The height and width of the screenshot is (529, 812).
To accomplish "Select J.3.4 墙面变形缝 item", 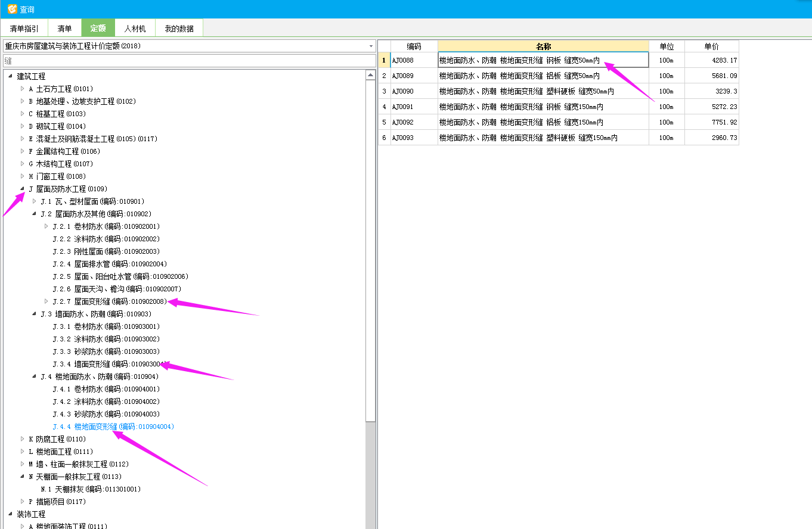I will click(110, 364).
